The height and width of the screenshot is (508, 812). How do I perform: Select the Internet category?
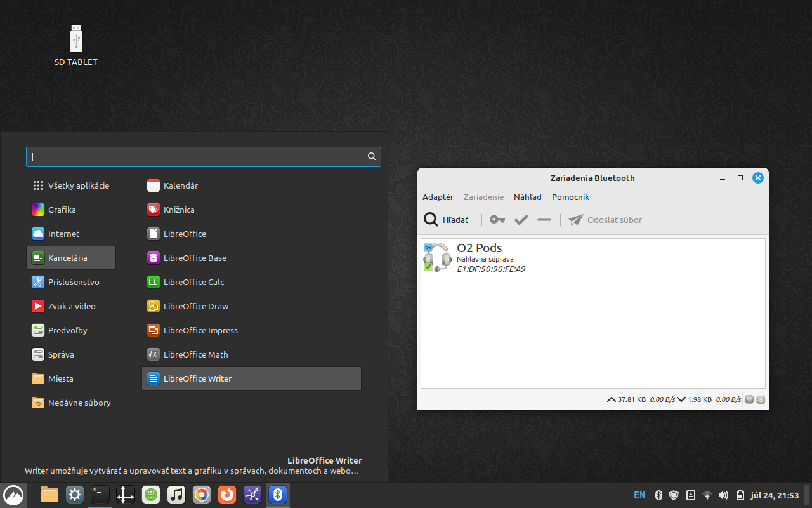point(71,234)
